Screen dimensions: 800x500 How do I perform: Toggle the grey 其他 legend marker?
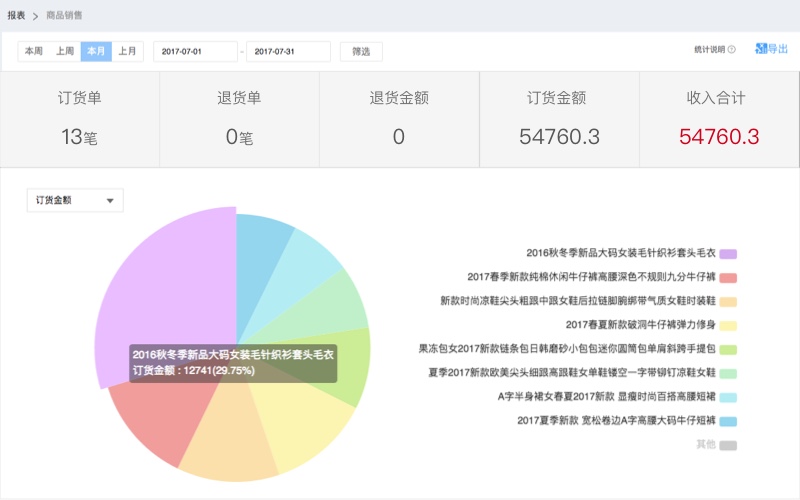pyautogui.click(x=728, y=445)
